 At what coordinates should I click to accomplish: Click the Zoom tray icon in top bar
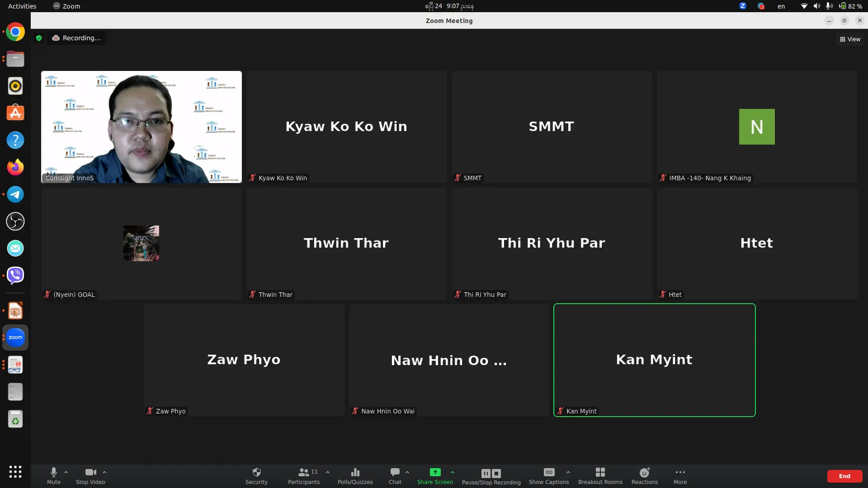coord(743,6)
